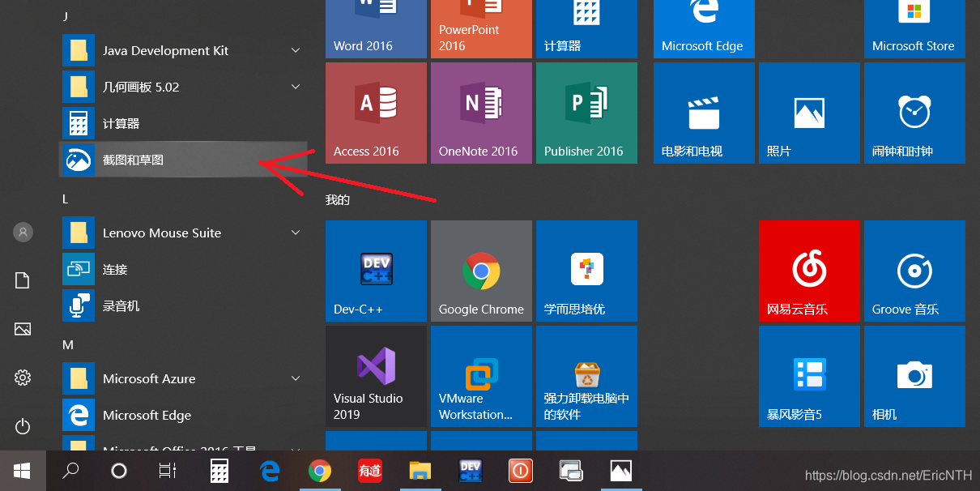Open Microsoft Edge from the app list
Image resolution: width=980 pixels, height=491 pixels.
183,415
